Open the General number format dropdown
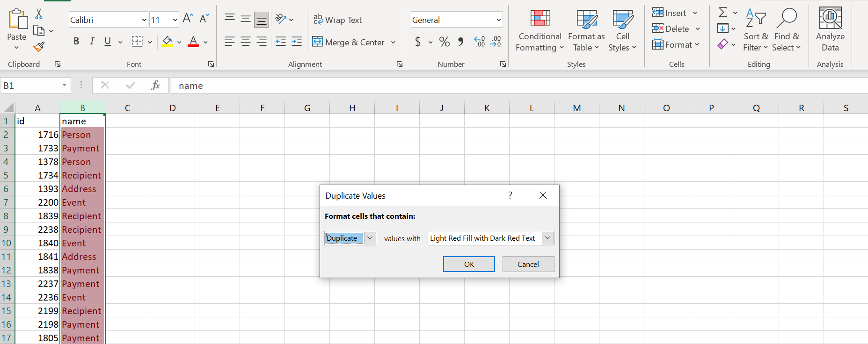Image resolution: width=868 pixels, height=344 pixels. point(498,20)
